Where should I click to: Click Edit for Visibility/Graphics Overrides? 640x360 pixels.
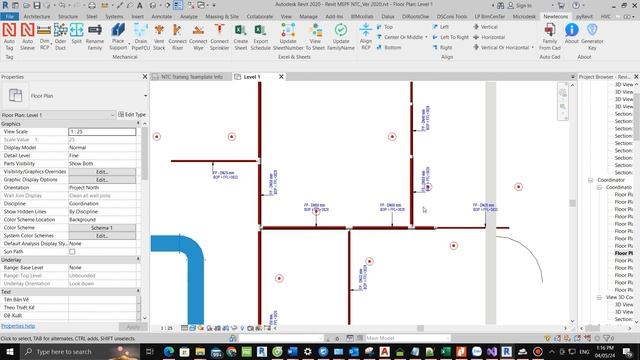coord(102,172)
